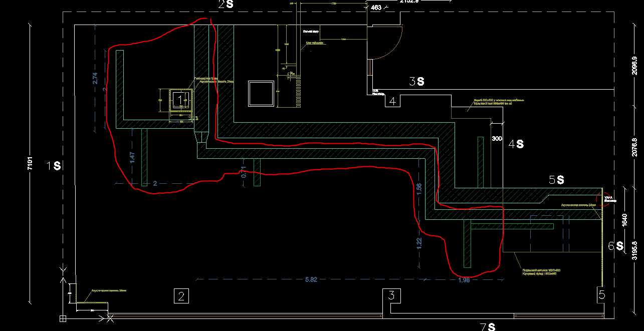This screenshot has height=331, width=644.
Task: Click the 300 dimension text
Action: (497, 138)
